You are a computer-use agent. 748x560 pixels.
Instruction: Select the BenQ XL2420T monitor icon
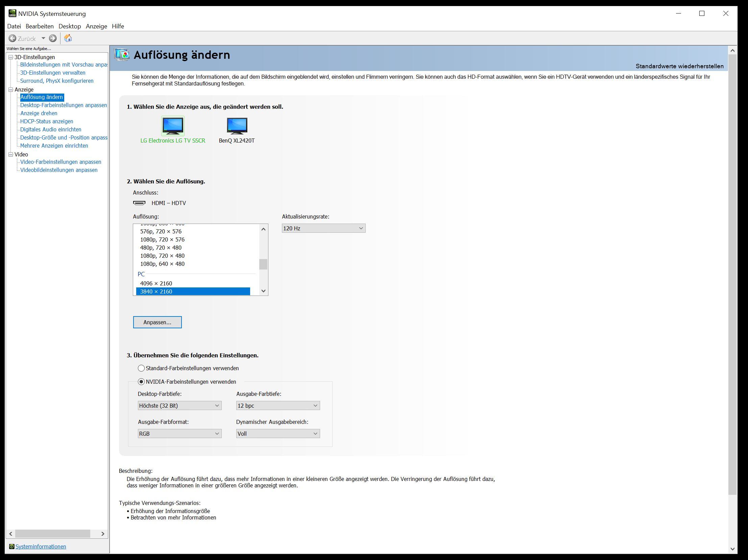click(237, 126)
